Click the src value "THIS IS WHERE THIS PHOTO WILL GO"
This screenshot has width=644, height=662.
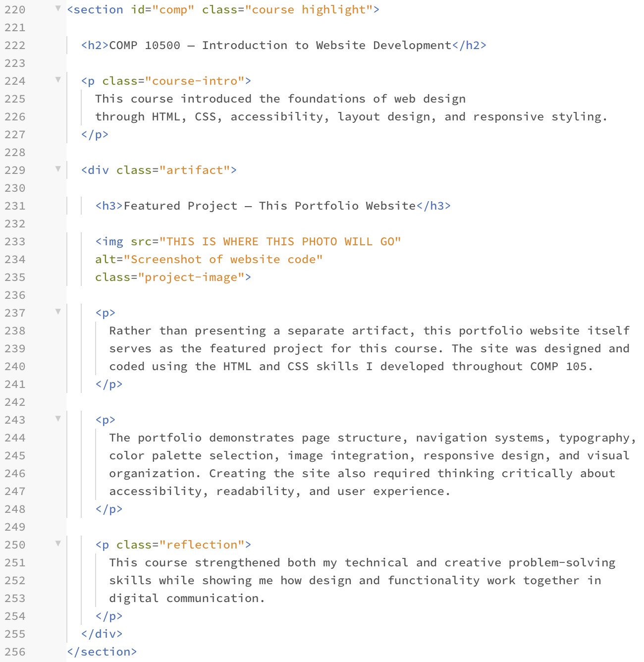[280, 242]
